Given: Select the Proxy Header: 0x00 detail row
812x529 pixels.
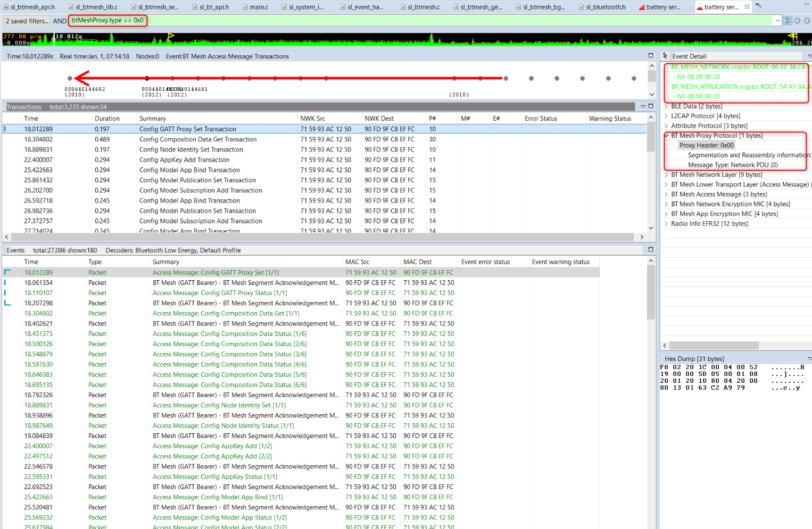Looking at the screenshot, I should coord(707,145).
